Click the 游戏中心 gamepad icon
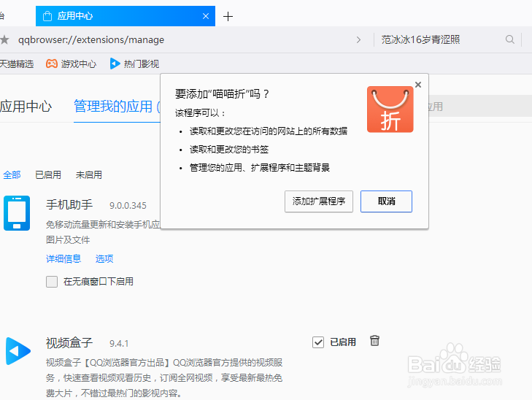Viewport: 532px width, 400px height. click(52, 64)
